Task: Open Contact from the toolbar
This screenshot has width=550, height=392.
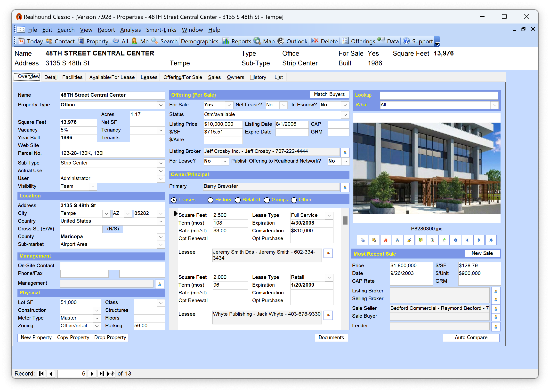Action: click(60, 41)
